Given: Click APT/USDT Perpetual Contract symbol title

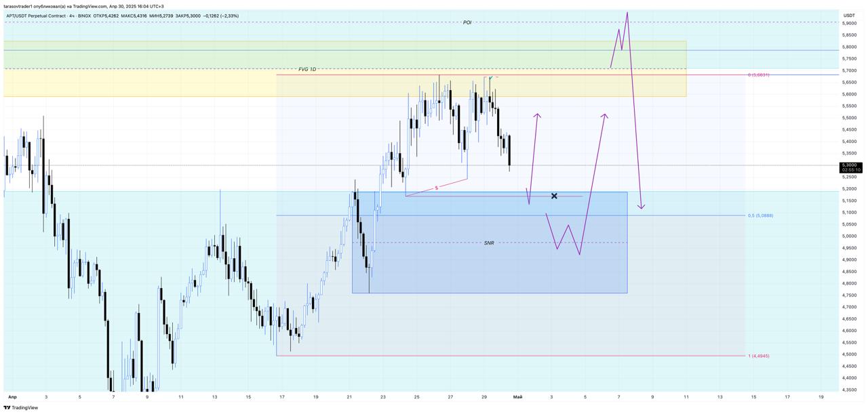Looking at the screenshot, I should click(x=36, y=16).
